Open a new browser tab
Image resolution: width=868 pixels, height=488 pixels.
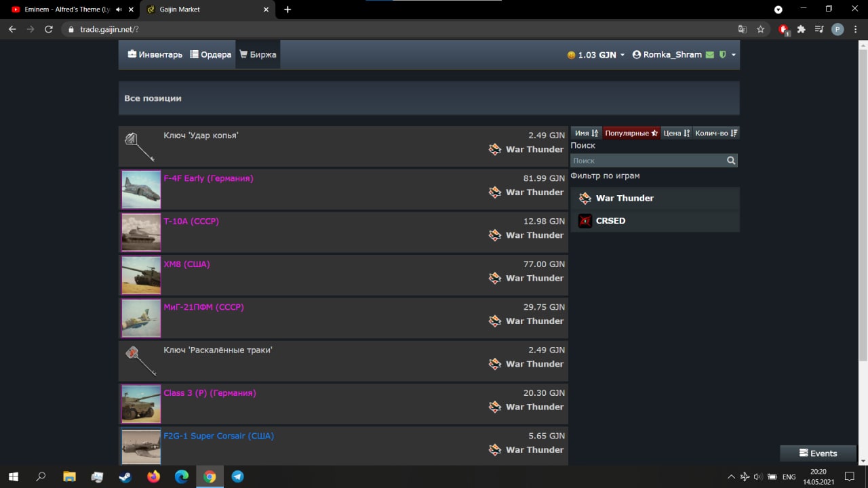288,9
